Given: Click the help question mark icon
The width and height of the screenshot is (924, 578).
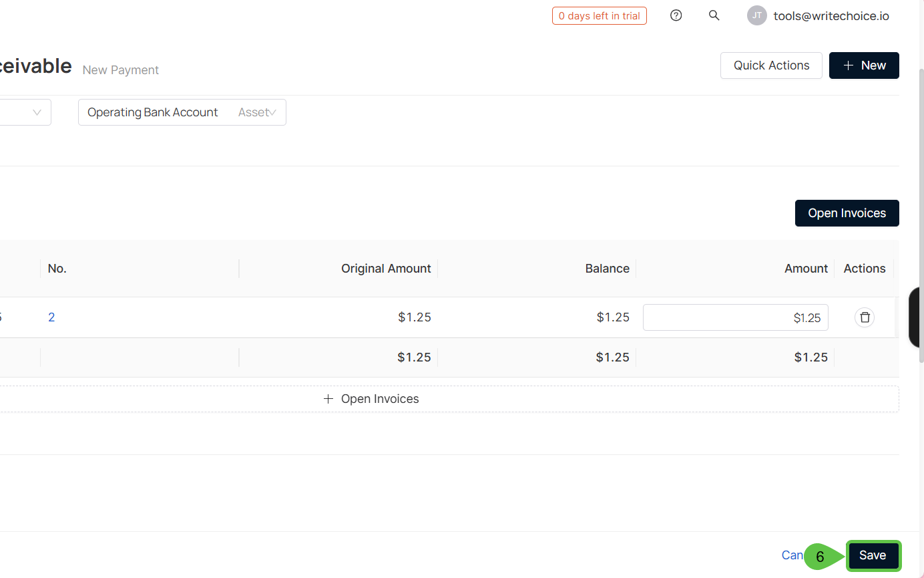Looking at the screenshot, I should [x=676, y=15].
